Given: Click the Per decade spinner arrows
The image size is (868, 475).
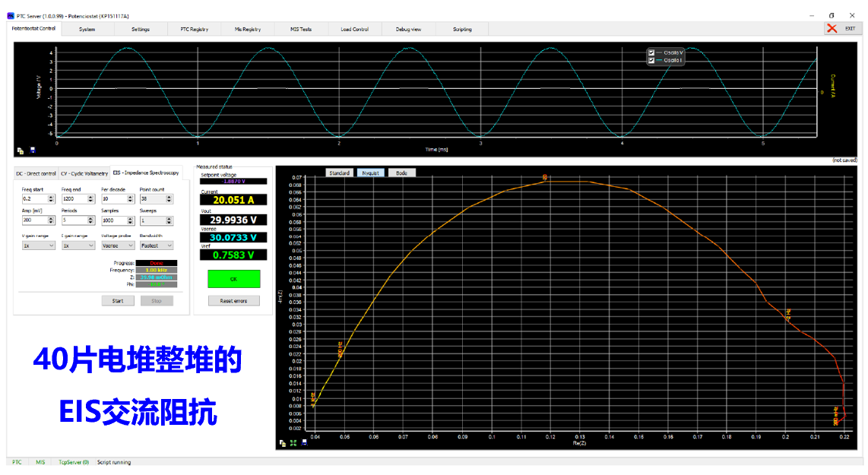Looking at the screenshot, I should (131, 199).
